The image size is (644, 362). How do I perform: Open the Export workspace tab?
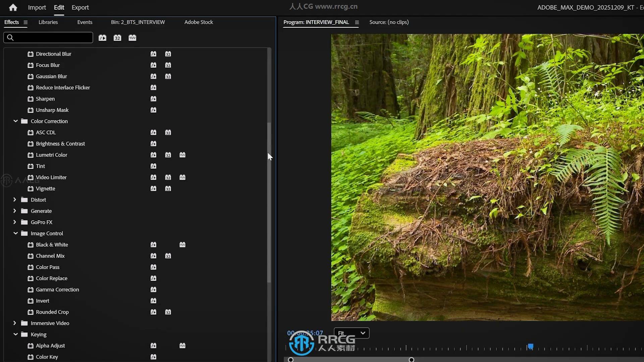80,7
